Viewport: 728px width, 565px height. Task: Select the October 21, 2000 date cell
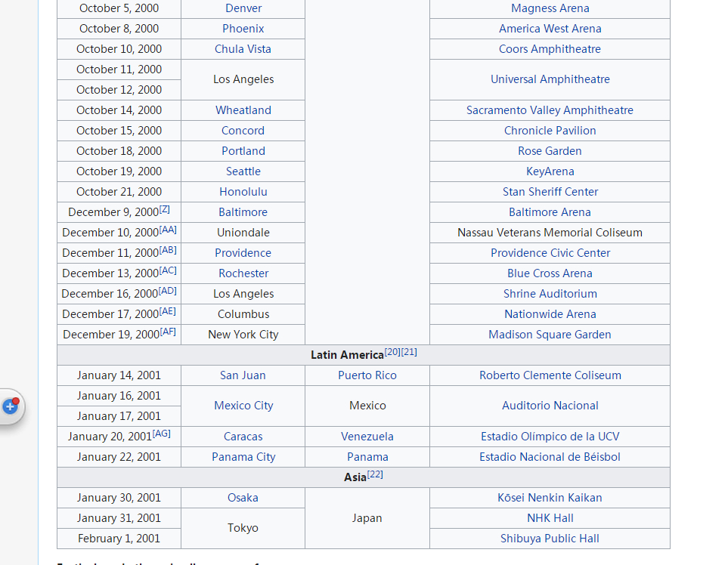(x=119, y=192)
